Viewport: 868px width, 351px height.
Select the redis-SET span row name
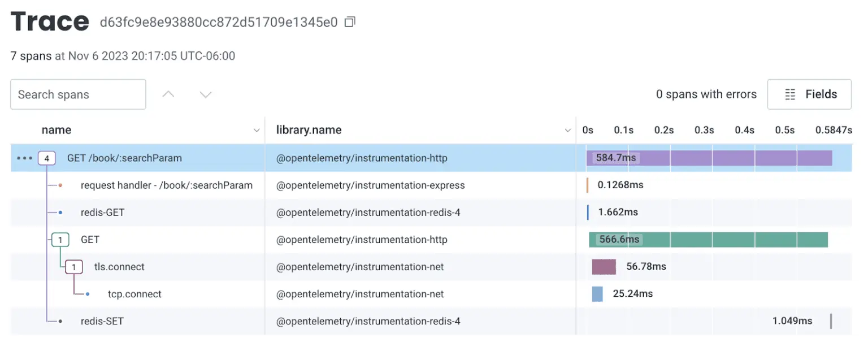coord(102,322)
